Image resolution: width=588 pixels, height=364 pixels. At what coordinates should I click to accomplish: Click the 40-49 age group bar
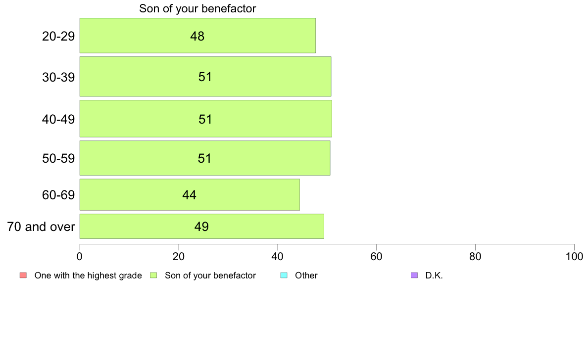[206, 119]
